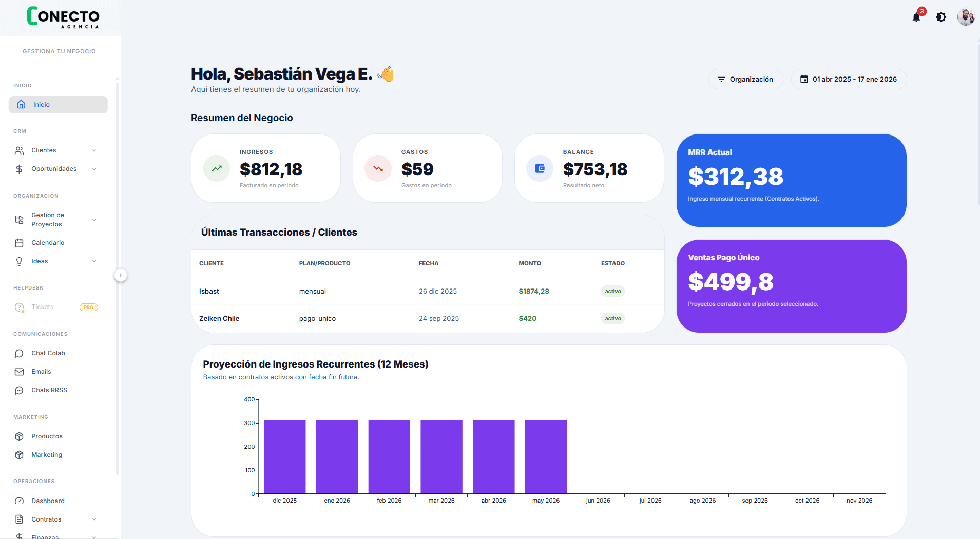This screenshot has width=980, height=539.
Task: Open Chat Colab from the sidebar
Action: pos(48,353)
